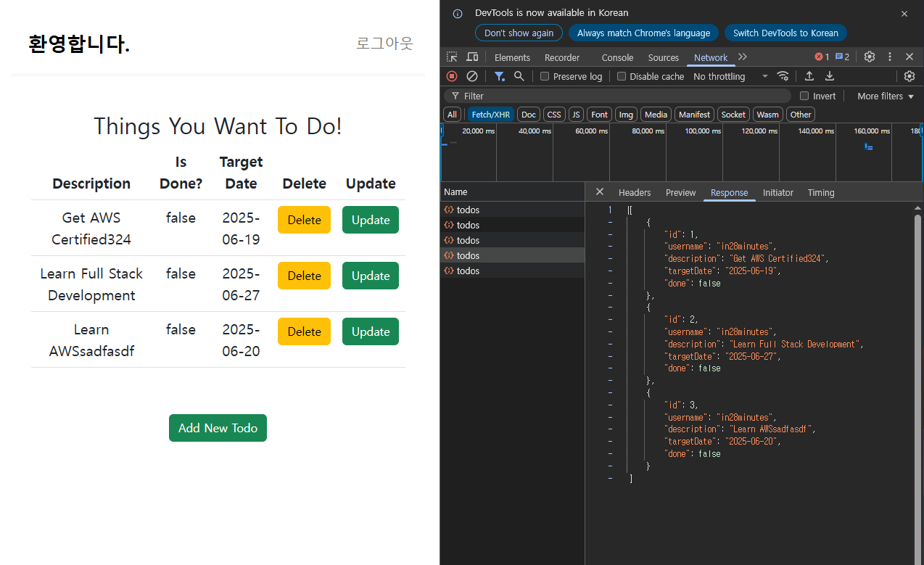Viewport: 924px width, 565px height.
Task: Show more DevTools tabs chevron
Action: coord(743,57)
